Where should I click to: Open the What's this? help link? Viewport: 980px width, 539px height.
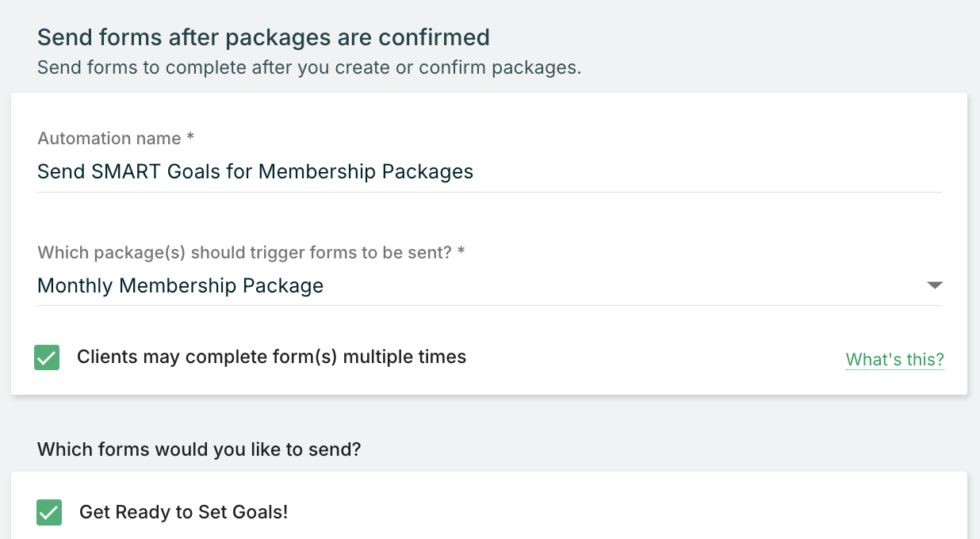tap(894, 360)
